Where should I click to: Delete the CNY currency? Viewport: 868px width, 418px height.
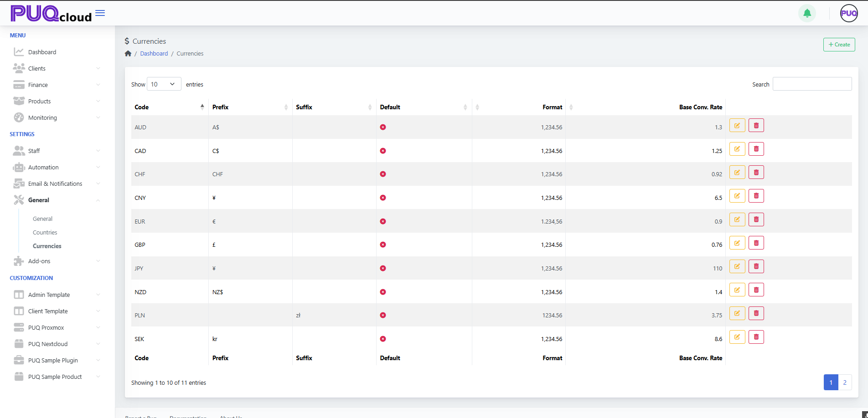[x=756, y=196]
